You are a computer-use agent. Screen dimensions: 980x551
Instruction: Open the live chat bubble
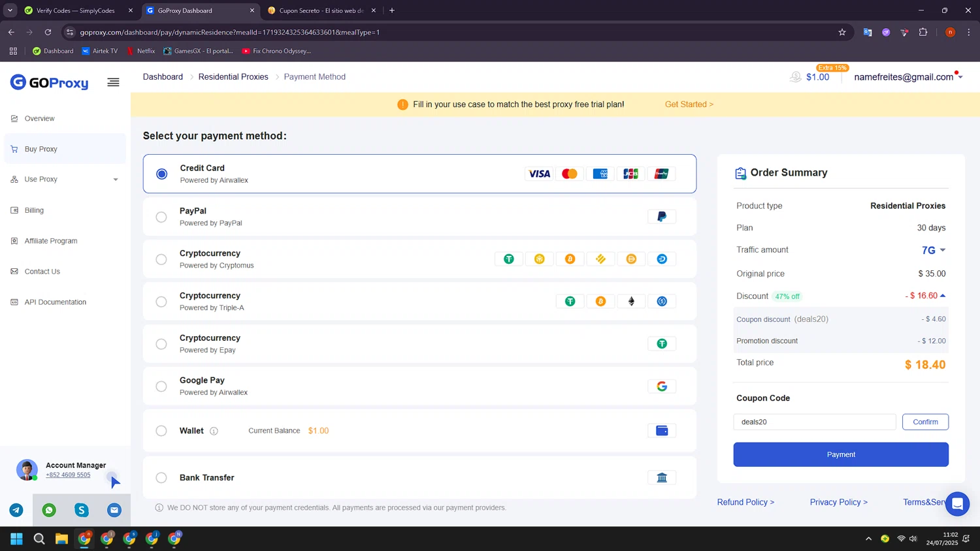(958, 504)
